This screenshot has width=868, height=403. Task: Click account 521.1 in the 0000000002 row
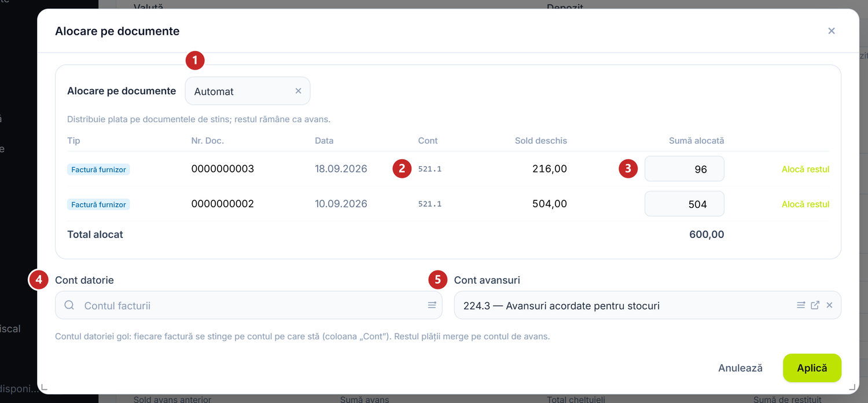430,204
